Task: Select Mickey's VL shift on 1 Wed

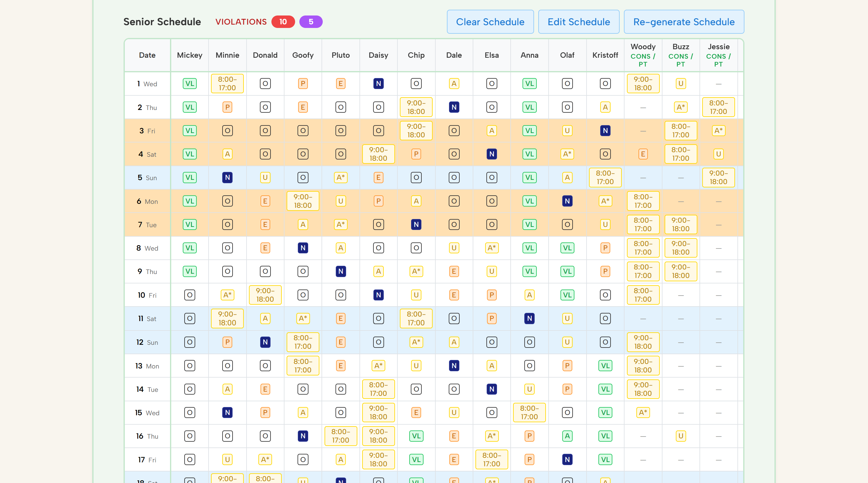Action: pyautogui.click(x=189, y=84)
